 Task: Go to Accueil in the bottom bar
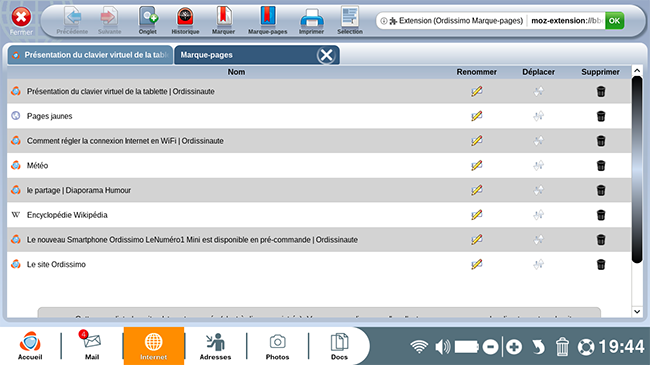click(30, 346)
